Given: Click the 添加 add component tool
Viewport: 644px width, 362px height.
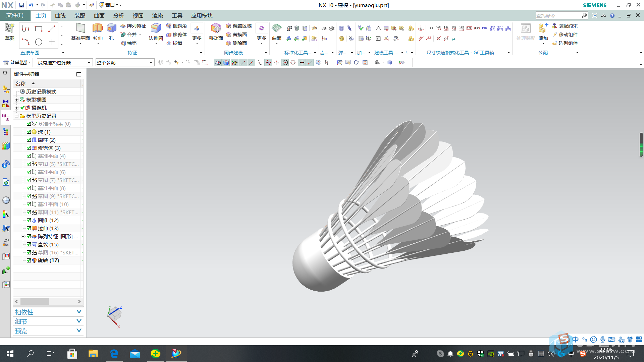Looking at the screenshot, I should (543, 32).
